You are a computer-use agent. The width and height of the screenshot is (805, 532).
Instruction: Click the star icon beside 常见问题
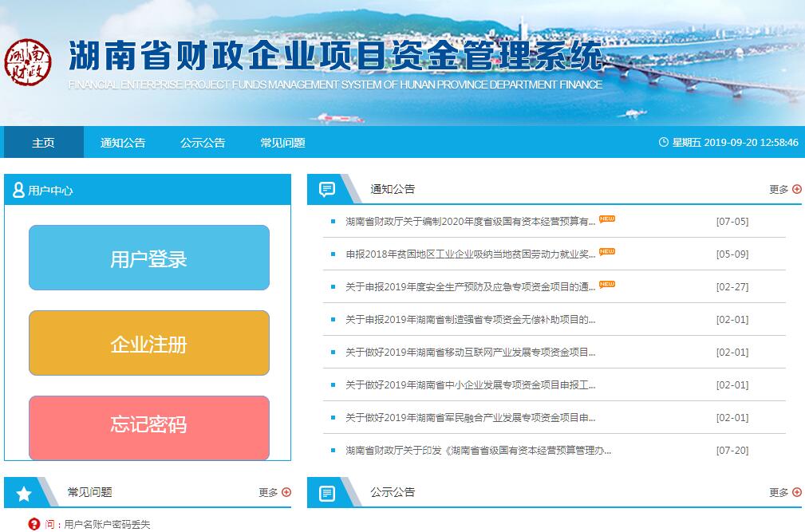coord(24,493)
